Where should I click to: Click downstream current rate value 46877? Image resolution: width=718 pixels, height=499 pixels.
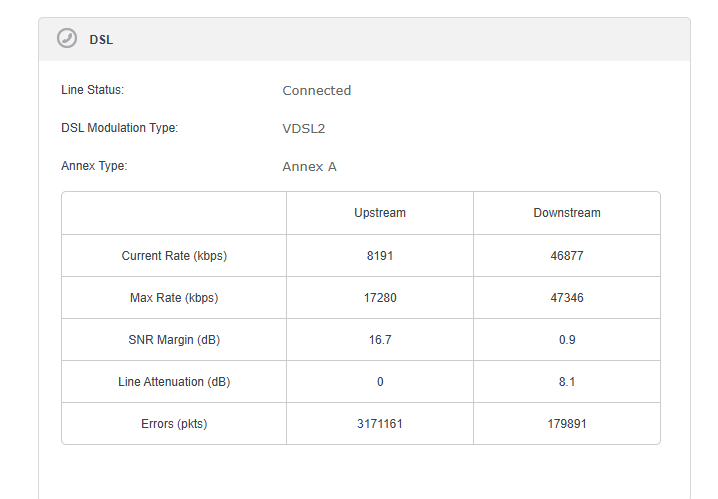click(567, 256)
